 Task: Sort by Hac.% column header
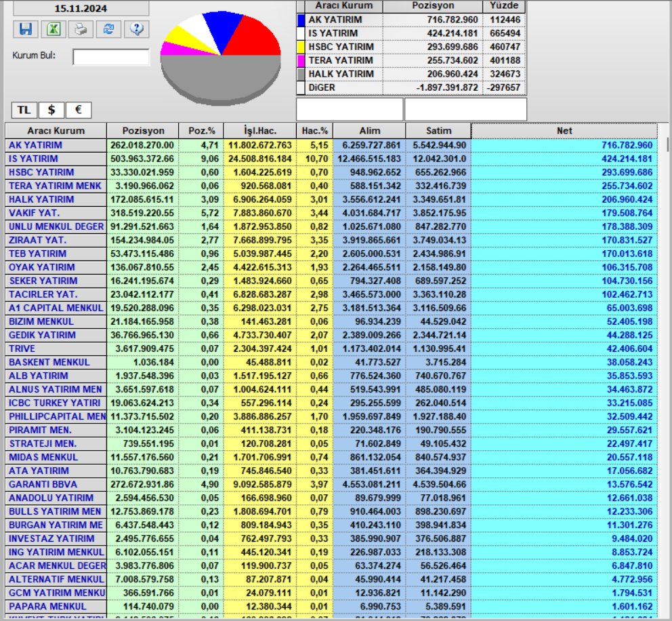coord(314,131)
